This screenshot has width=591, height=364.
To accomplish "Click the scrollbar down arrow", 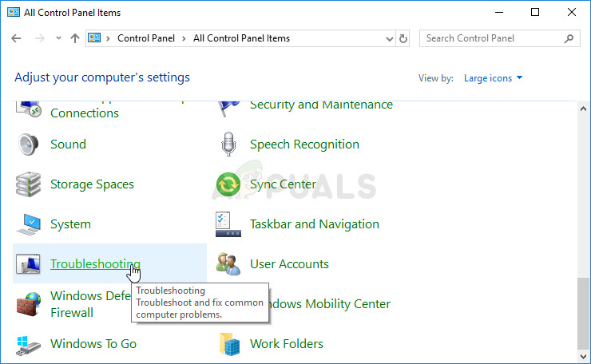I will 583,356.
